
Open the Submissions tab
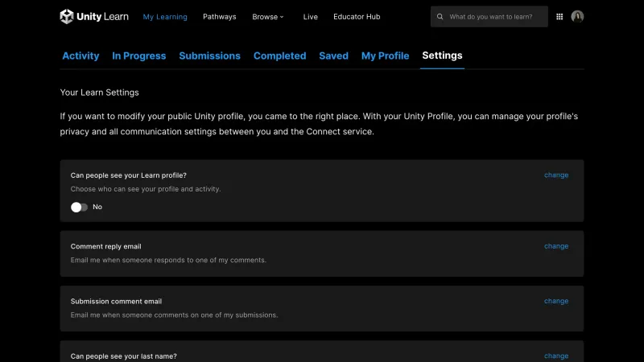click(x=209, y=56)
